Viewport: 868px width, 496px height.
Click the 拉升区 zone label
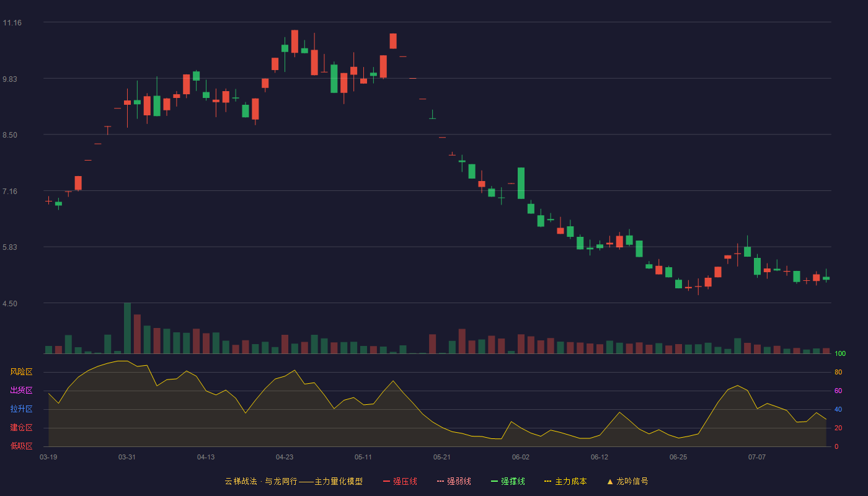pos(21,409)
